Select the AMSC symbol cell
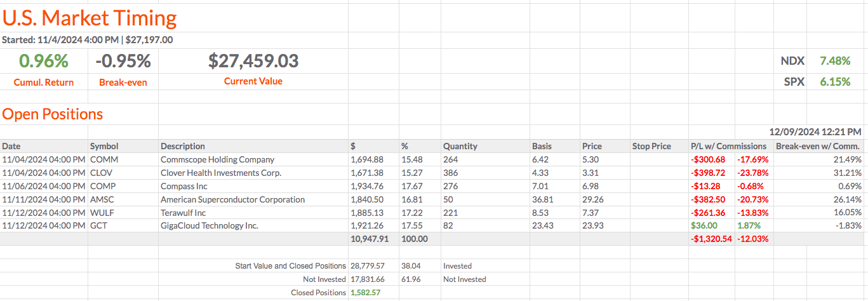Screen dimensions: 868x301 (x=103, y=199)
